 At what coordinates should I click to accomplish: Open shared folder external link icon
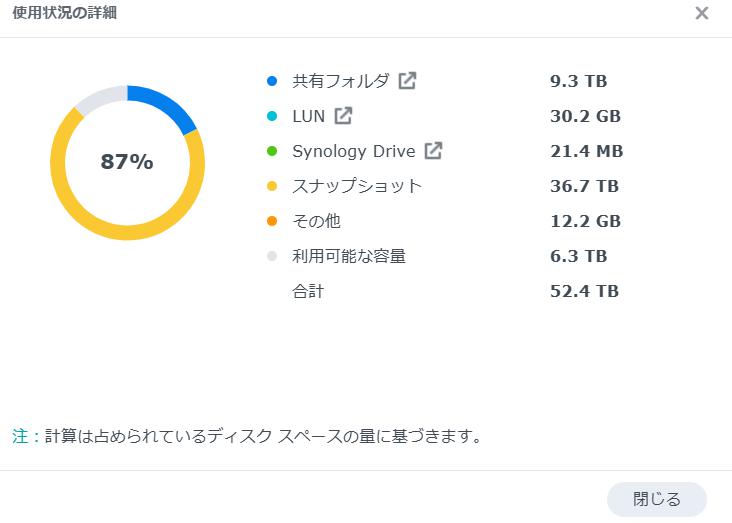click(x=407, y=81)
